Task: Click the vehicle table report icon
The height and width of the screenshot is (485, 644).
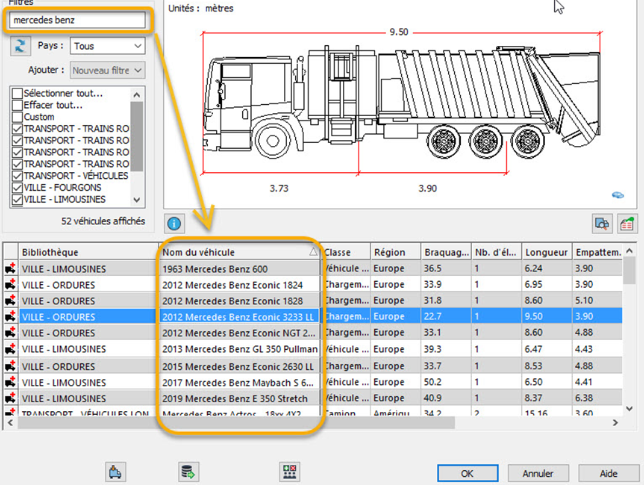Action: click(x=627, y=224)
